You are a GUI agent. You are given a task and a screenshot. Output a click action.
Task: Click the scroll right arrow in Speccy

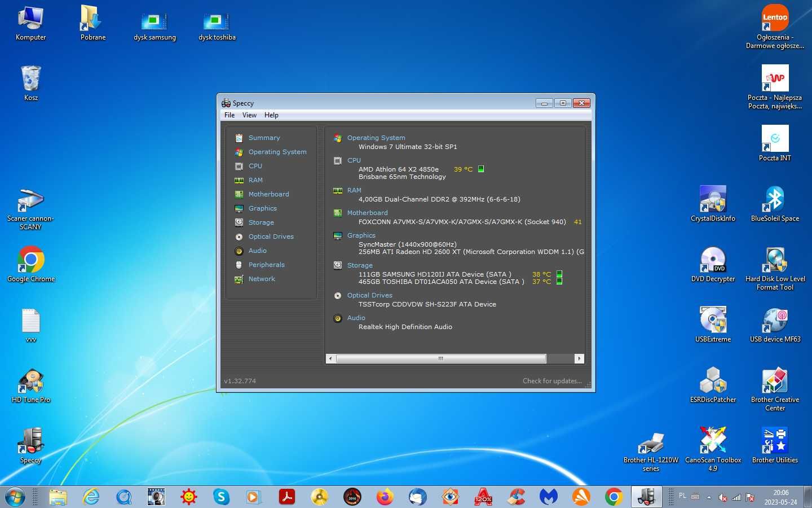(579, 358)
